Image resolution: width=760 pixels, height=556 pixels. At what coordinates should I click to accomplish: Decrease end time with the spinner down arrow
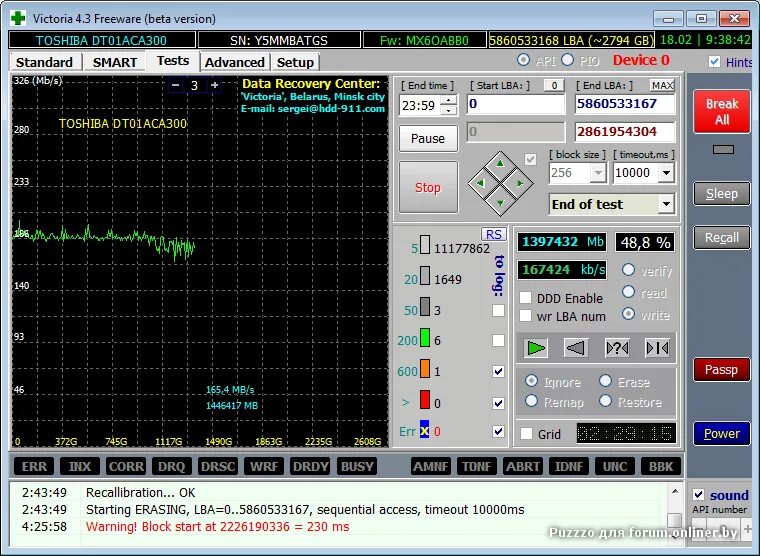[449, 110]
